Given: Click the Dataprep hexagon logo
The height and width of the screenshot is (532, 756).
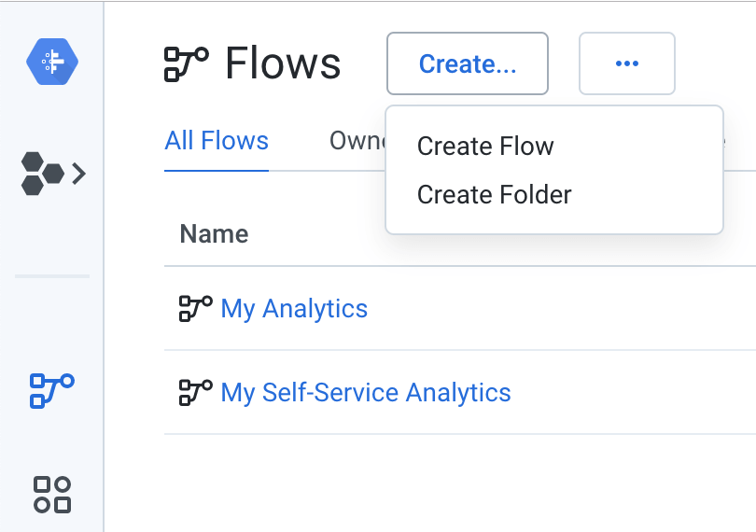Looking at the screenshot, I should tap(52, 62).
